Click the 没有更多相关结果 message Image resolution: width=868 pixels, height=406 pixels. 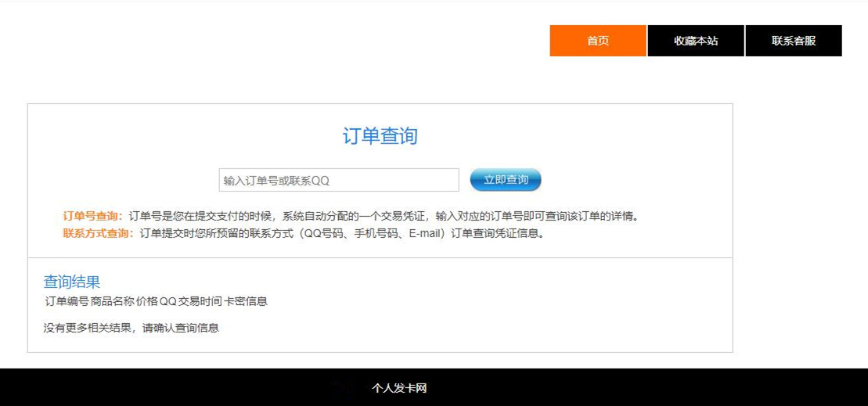(131, 328)
